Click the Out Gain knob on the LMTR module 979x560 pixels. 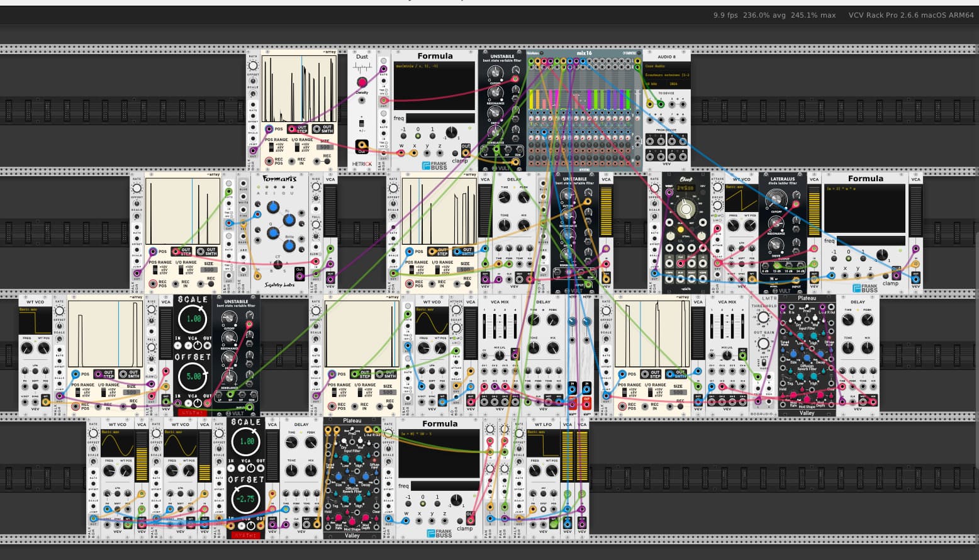coord(763,344)
